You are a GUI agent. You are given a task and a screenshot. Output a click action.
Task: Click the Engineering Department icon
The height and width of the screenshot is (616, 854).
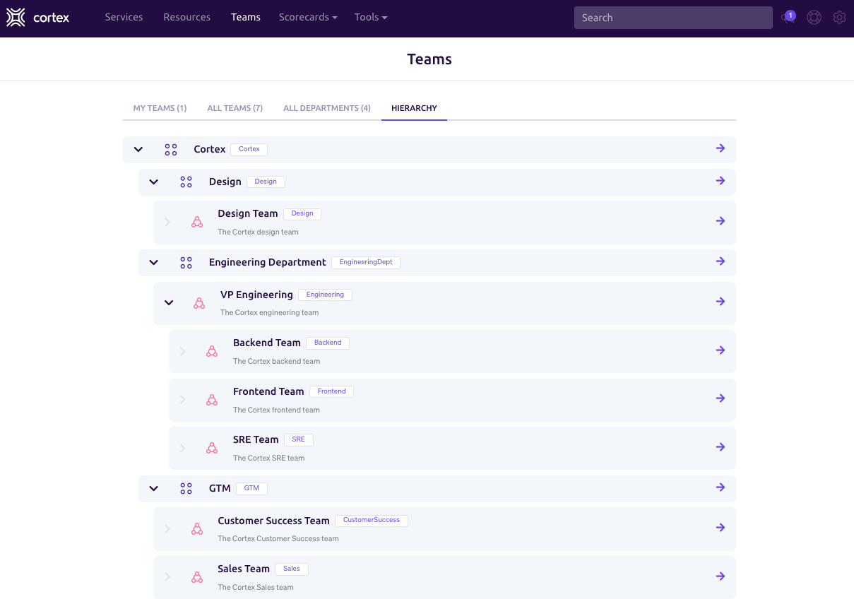tap(186, 263)
